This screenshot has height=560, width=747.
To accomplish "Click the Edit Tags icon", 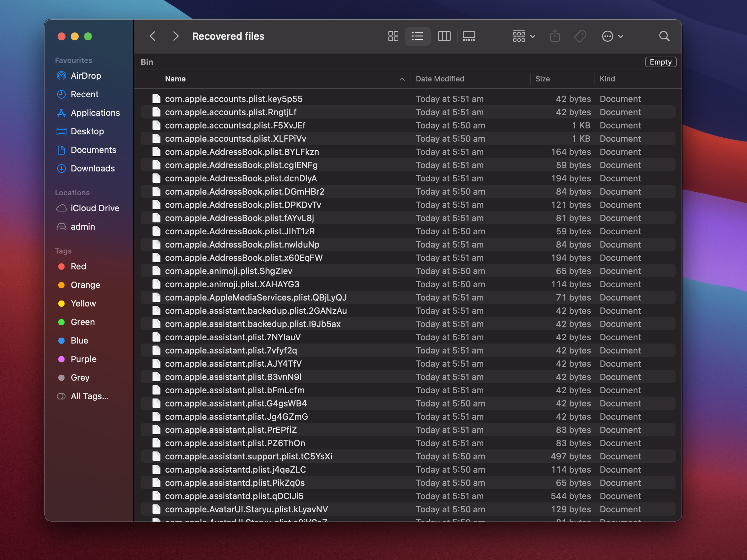I will [x=580, y=36].
